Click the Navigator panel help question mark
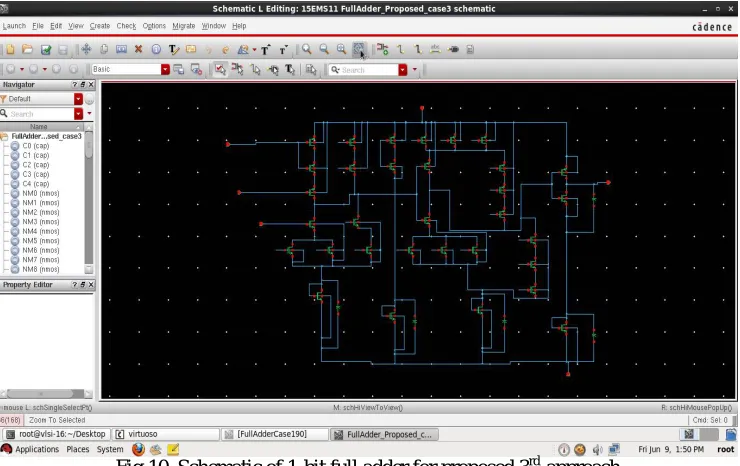Image resolution: width=740 pixels, height=466 pixels. coord(74,85)
